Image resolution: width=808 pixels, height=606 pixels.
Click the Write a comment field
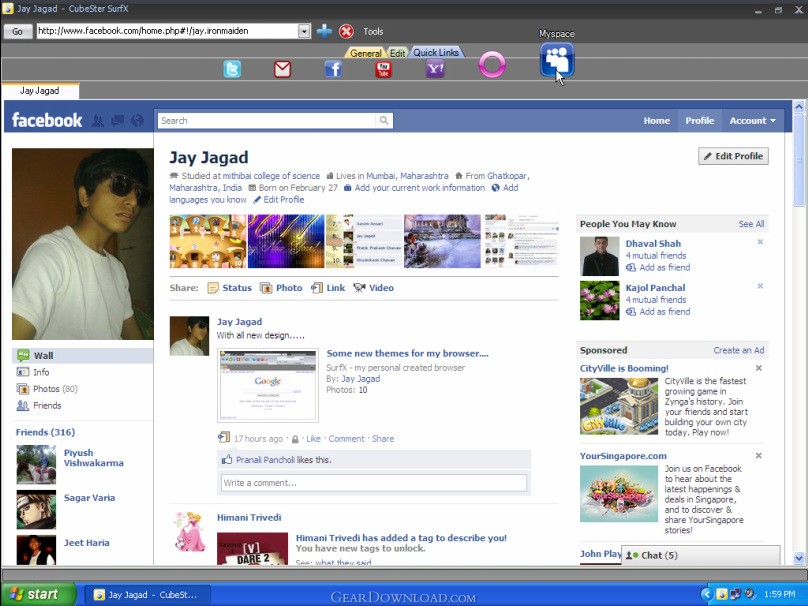click(374, 483)
